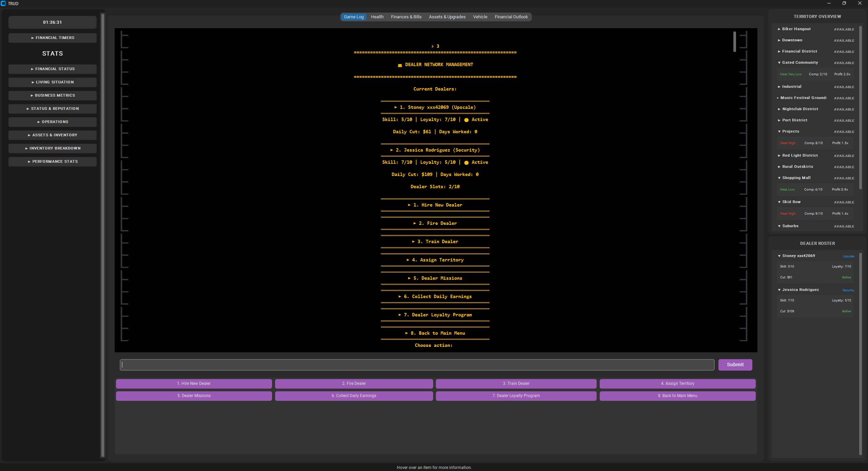Image resolution: width=868 pixels, height=471 pixels.
Task: Collapse the Skid Row territory details
Action: pos(791,202)
